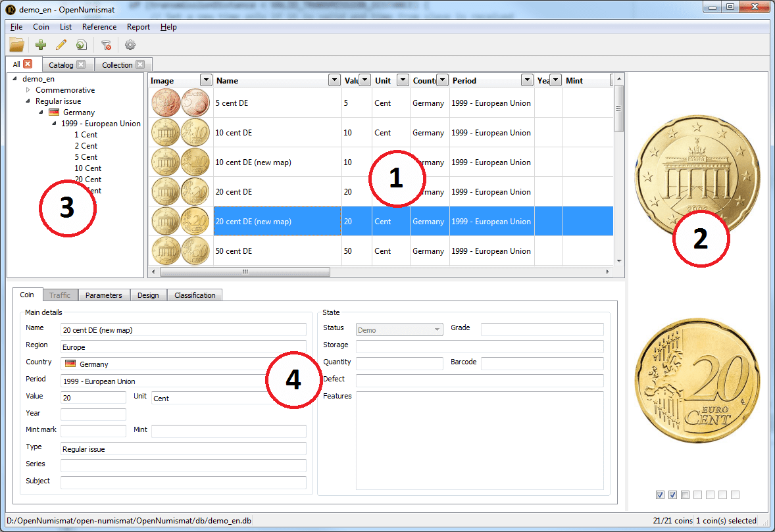Open the Coin menu
This screenshot has width=775, height=532.
pyautogui.click(x=41, y=27)
